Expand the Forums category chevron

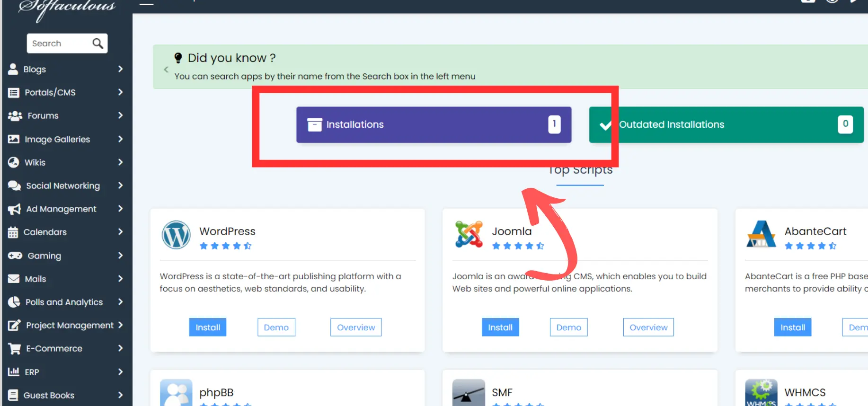click(x=120, y=115)
